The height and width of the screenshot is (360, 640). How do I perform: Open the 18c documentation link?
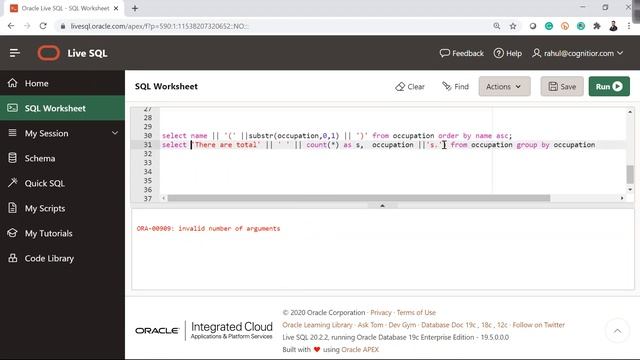click(x=486, y=325)
